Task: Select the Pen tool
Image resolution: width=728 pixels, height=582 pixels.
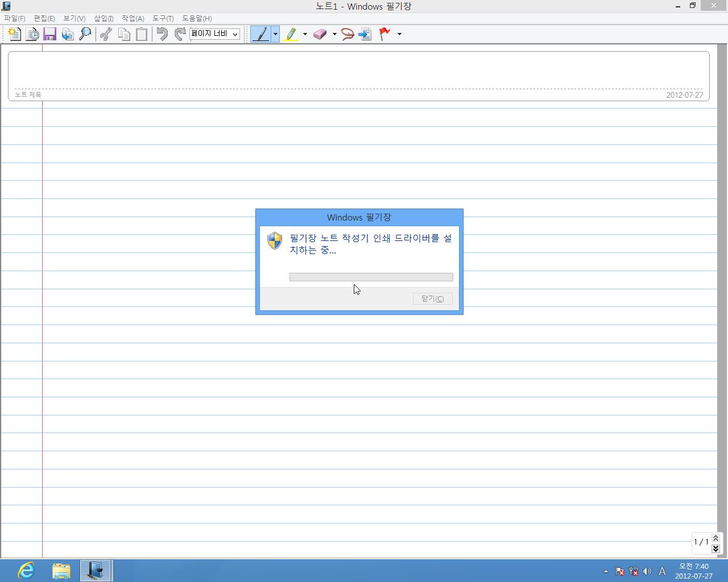Action: pos(261,34)
